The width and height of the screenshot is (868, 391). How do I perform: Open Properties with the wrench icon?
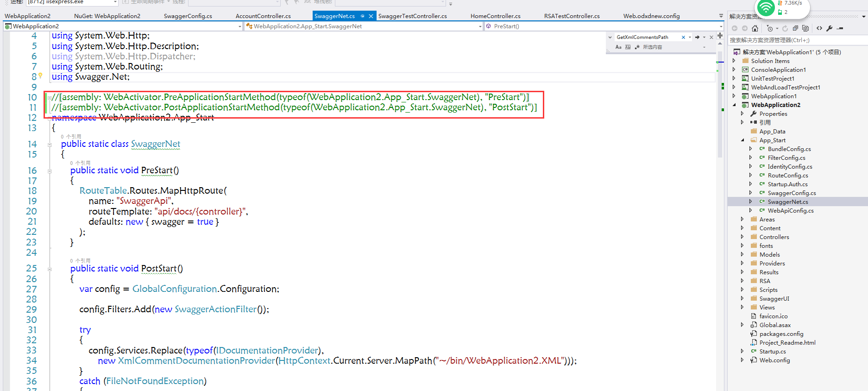[x=830, y=28]
